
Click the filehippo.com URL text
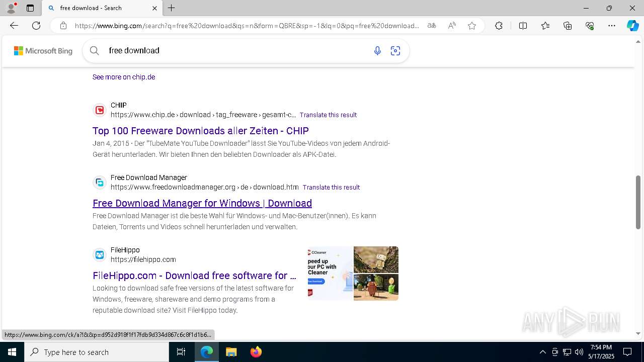[x=143, y=259]
